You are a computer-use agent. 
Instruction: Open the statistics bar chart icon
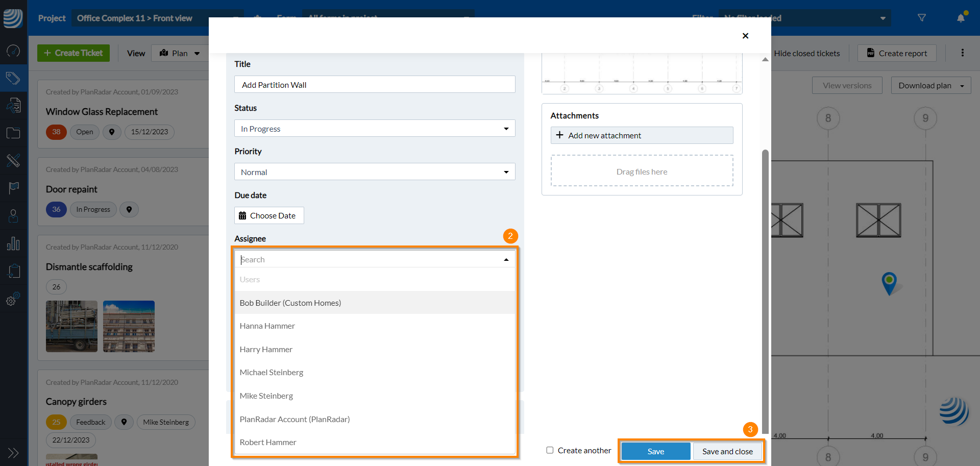click(x=13, y=243)
